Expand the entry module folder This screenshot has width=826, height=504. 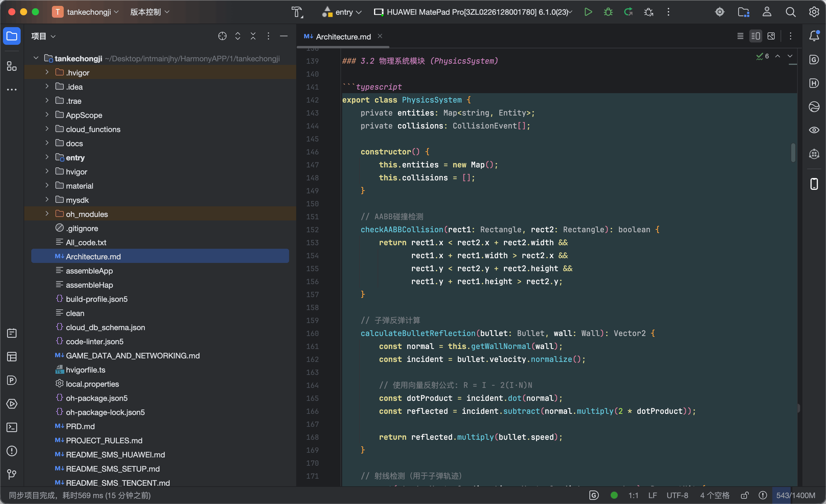(x=47, y=157)
